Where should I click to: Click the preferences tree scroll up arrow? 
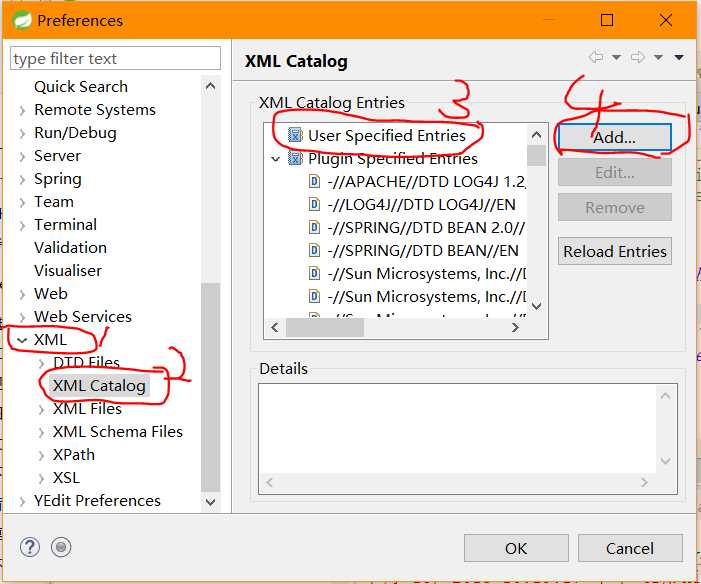(x=210, y=86)
